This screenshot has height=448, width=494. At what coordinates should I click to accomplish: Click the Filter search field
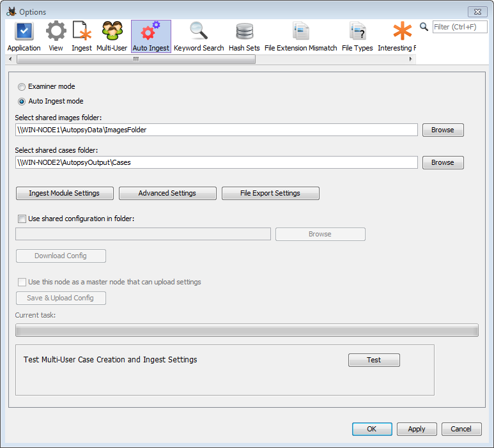459,27
